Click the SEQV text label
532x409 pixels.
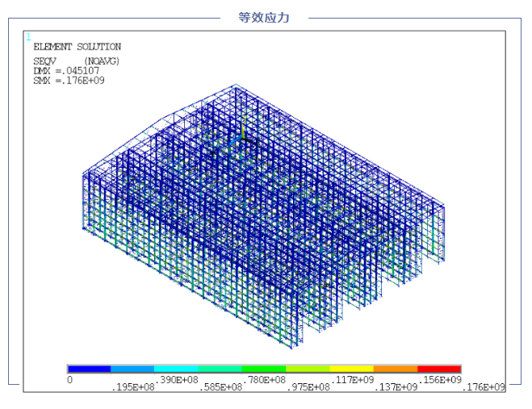pos(44,61)
